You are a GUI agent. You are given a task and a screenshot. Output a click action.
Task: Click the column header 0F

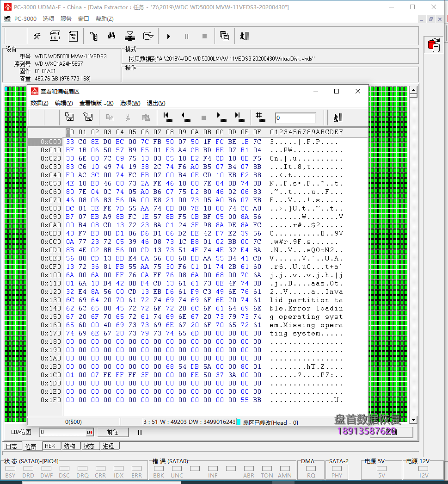click(257, 132)
